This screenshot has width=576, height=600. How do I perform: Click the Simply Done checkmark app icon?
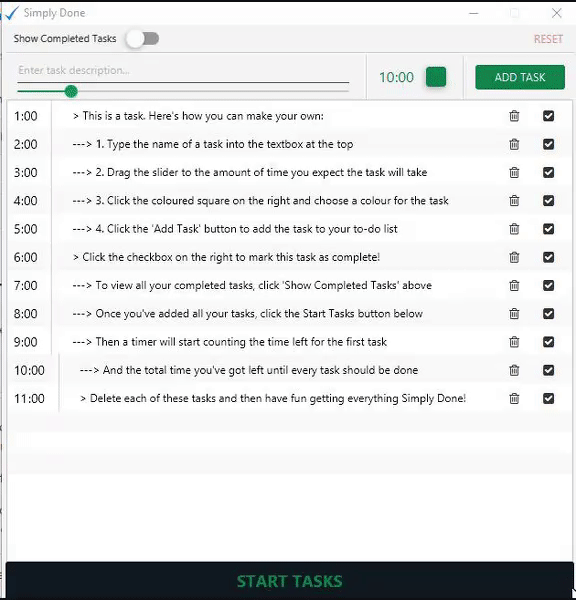11,13
